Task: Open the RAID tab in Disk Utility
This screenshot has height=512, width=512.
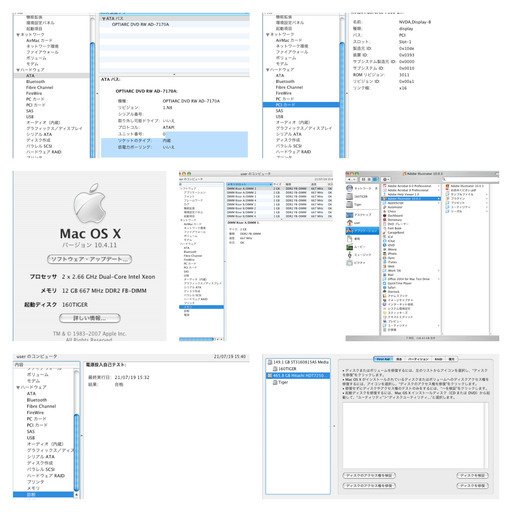Action: pyautogui.click(x=439, y=359)
